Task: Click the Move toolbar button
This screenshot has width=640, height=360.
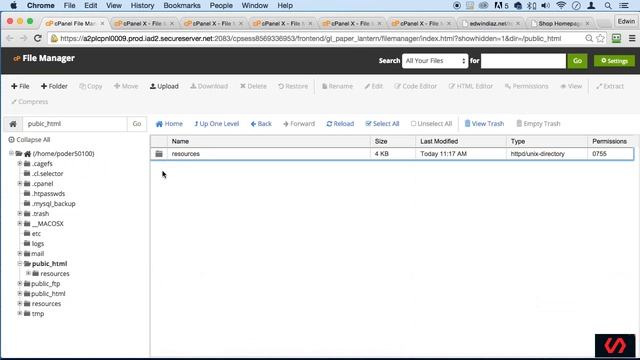Action: (126, 86)
